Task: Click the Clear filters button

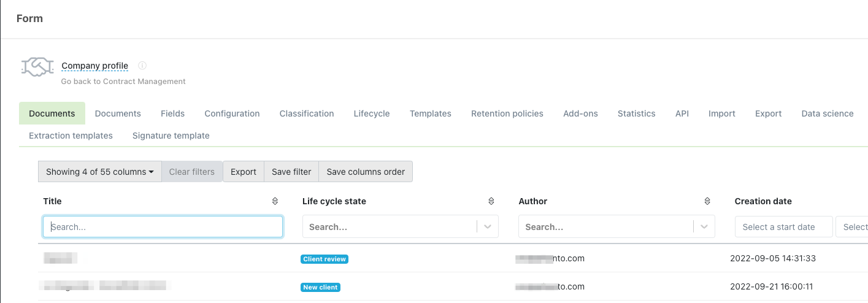Action: click(x=191, y=172)
